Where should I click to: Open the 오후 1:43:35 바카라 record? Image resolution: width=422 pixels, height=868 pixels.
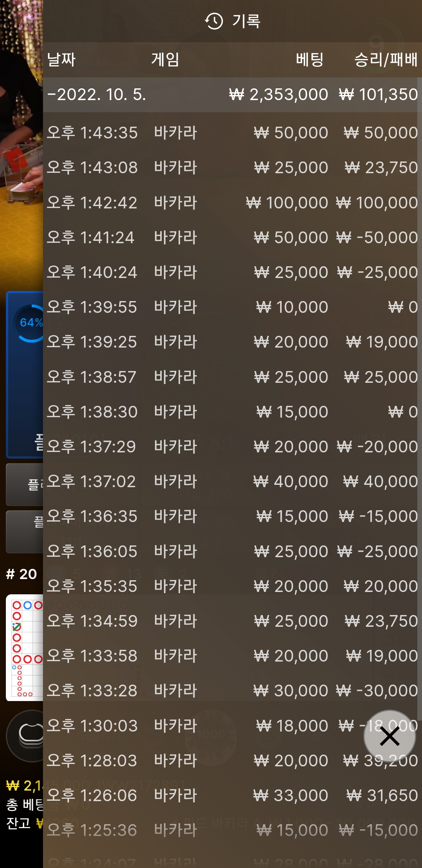coord(232,133)
